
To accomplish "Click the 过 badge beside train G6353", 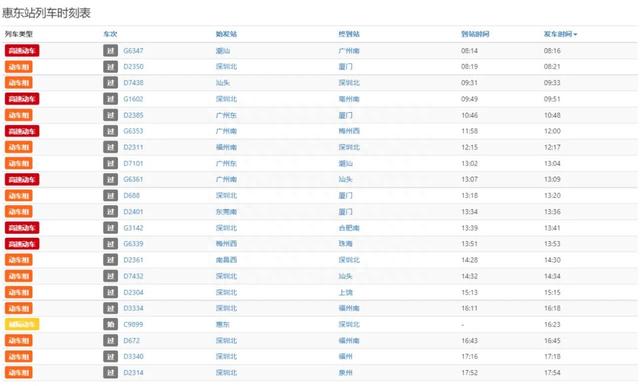I will coord(110,131).
